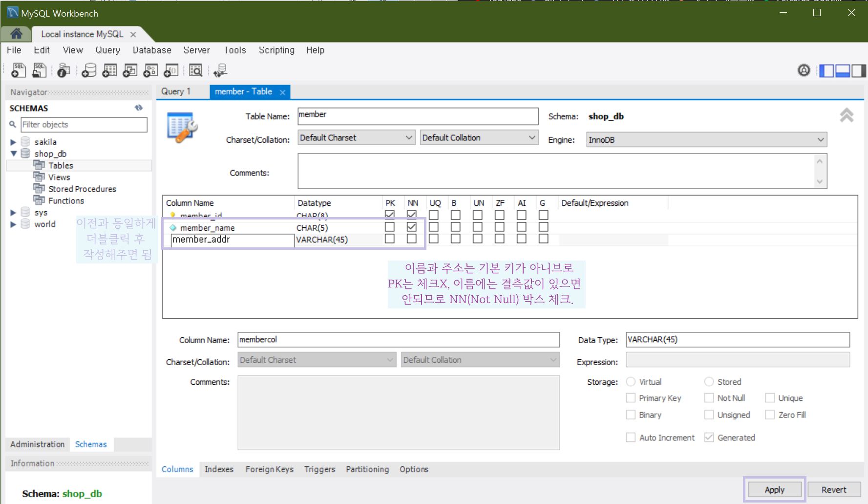Viewport: 868px width, 504px height.
Task: Select the Virtual storage radio button
Action: coord(631,382)
